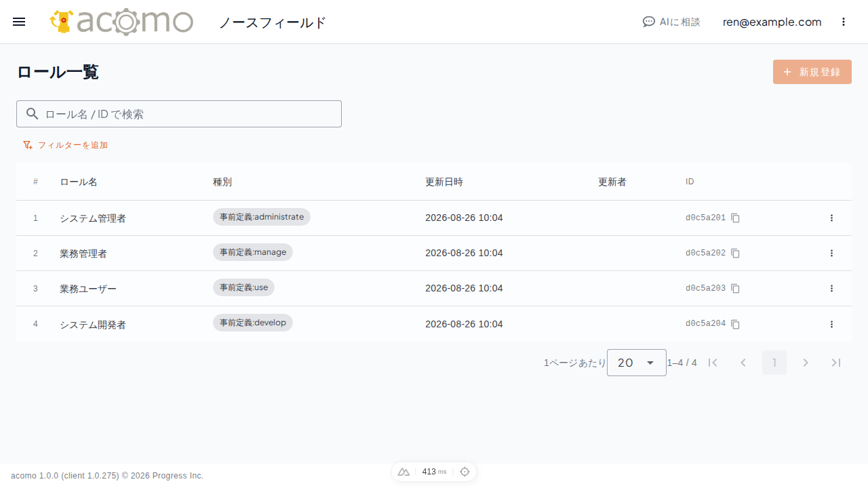Click フィルターを追加 to add a filter
The height and width of the screenshot is (488, 868).
(65, 145)
